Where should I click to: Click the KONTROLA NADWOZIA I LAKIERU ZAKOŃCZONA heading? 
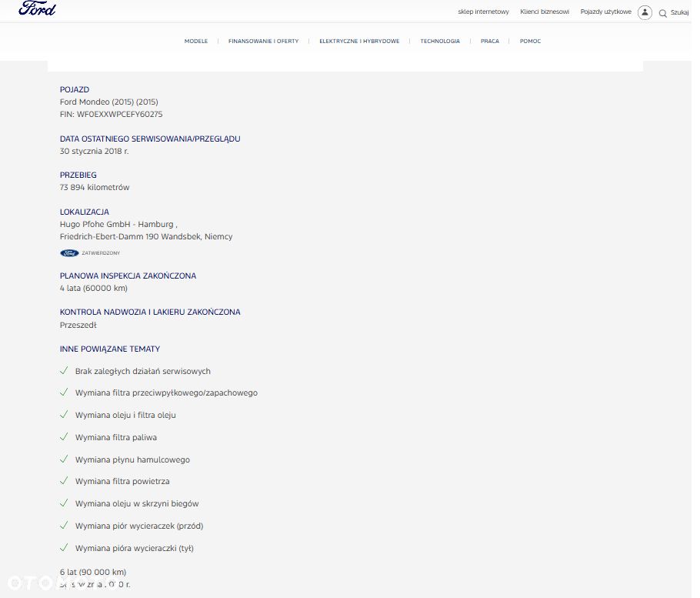point(150,312)
